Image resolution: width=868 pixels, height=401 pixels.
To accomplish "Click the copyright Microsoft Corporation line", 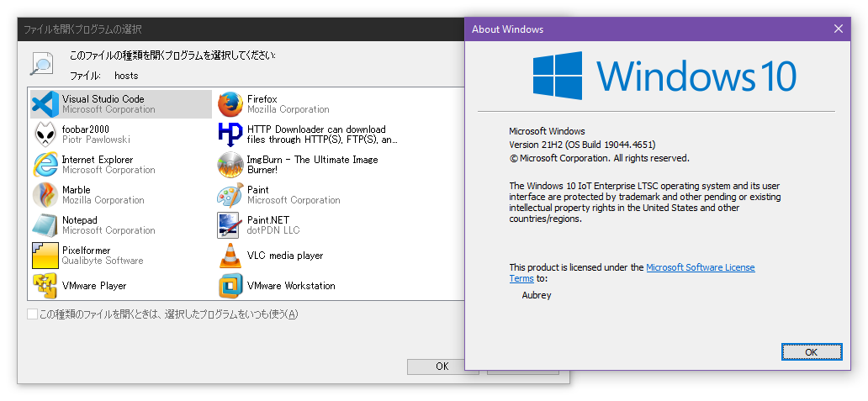I will click(x=600, y=158).
